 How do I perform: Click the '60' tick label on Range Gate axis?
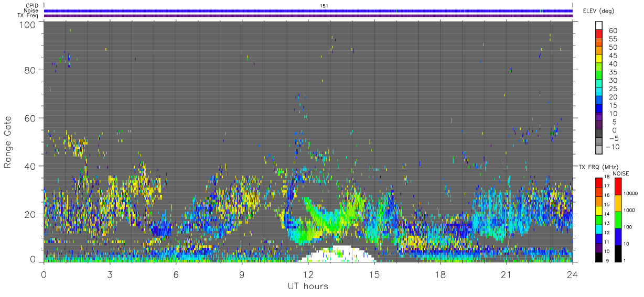[x=29, y=118]
